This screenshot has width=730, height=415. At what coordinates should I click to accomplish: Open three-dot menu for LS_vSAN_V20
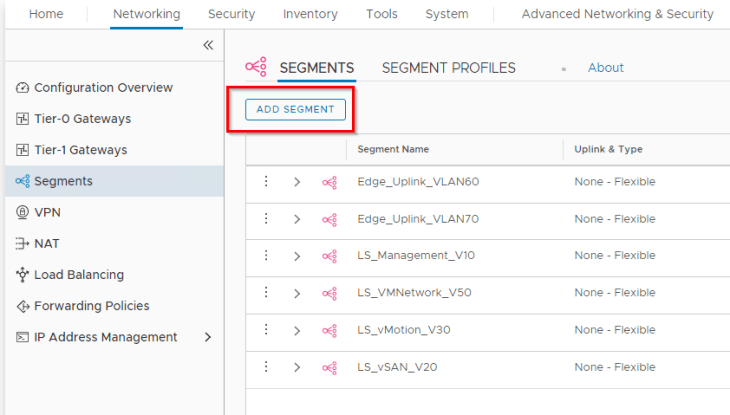click(266, 367)
